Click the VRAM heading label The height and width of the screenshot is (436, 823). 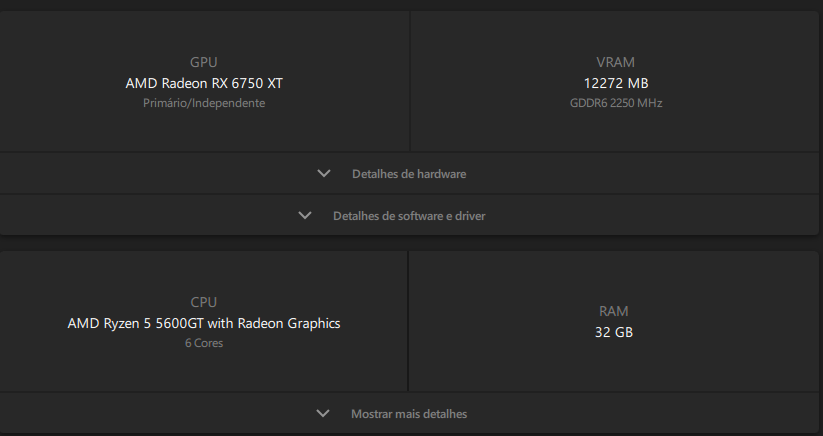tap(616, 62)
